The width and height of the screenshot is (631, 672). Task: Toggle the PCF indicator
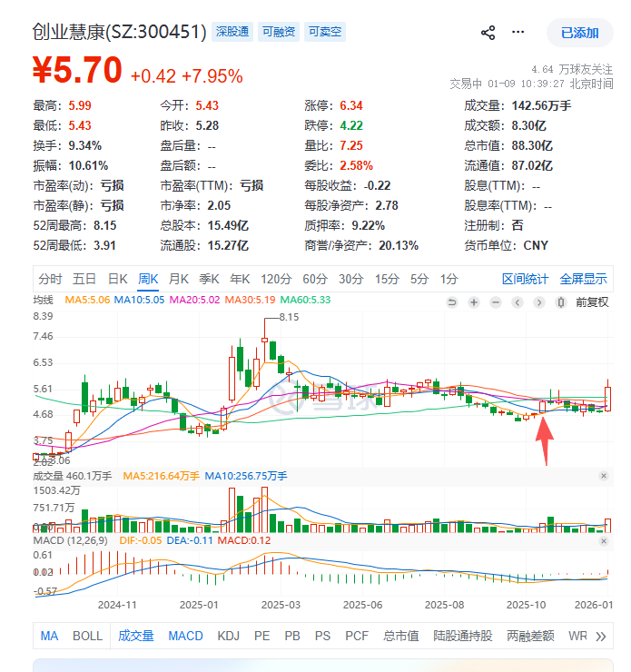[x=357, y=636]
